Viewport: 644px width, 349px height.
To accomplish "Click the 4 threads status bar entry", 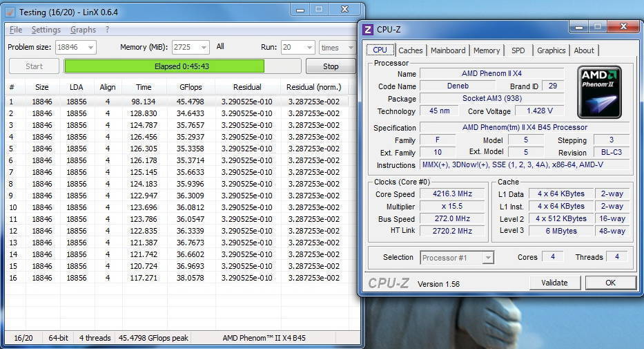I will [x=95, y=338].
